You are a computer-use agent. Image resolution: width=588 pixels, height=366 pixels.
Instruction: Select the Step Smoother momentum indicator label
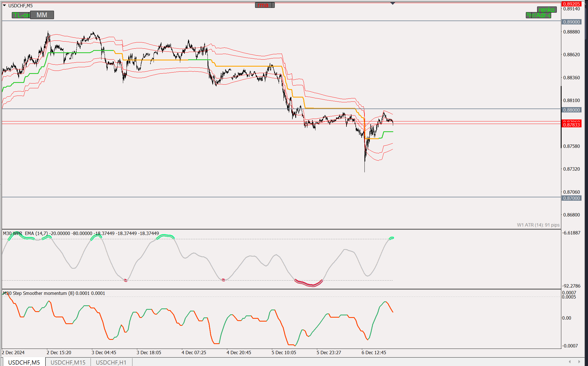pos(54,293)
